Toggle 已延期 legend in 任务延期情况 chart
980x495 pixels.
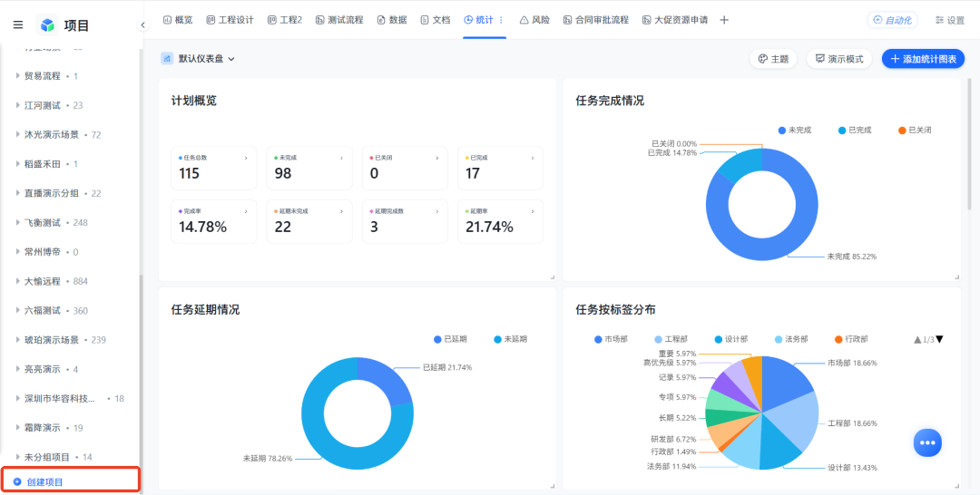[x=450, y=340]
